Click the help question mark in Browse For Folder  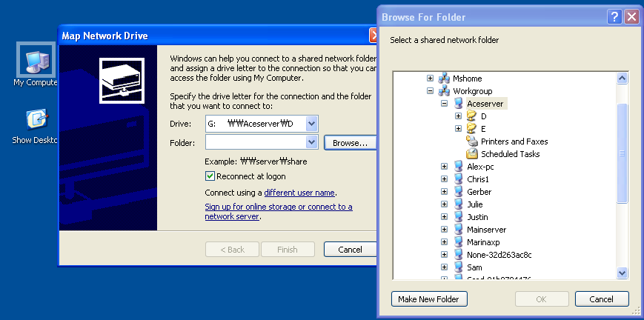pyautogui.click(x=614, y=17)
